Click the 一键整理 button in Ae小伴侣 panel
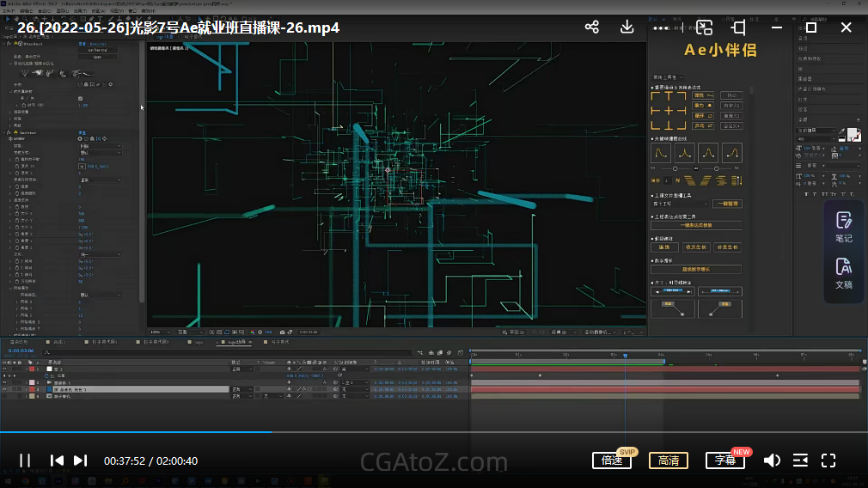This screenshot has height=488, width=868. pyautogui.click(x=726, y=204)
